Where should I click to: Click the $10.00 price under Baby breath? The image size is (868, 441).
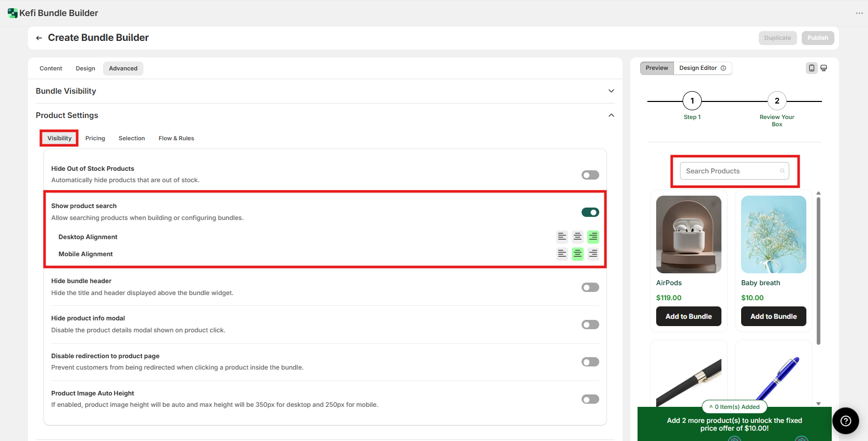coord(753,298)
